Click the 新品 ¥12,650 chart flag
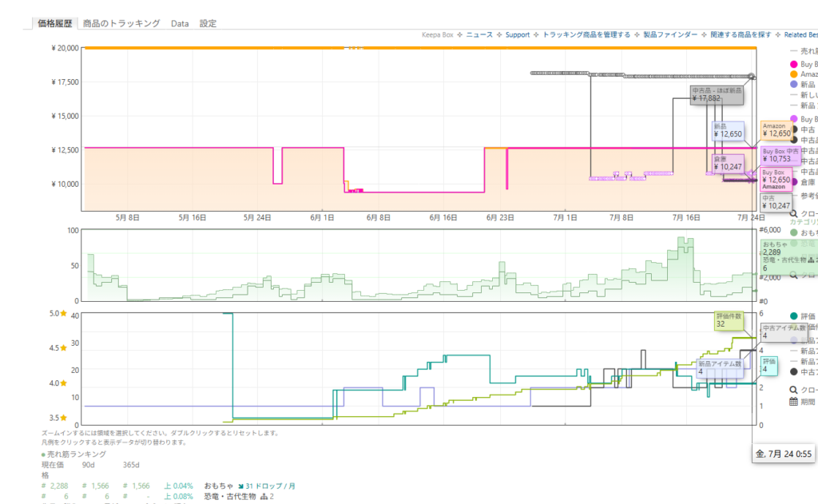818x504 pixels. (728, 130)
